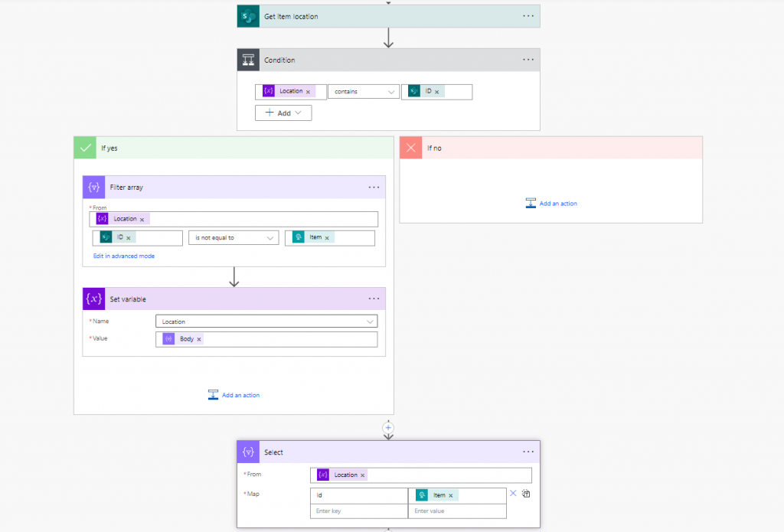Viewport: 784px width, 532px height.
Task: Click the Filter array icon
Action: coord(94,188)
